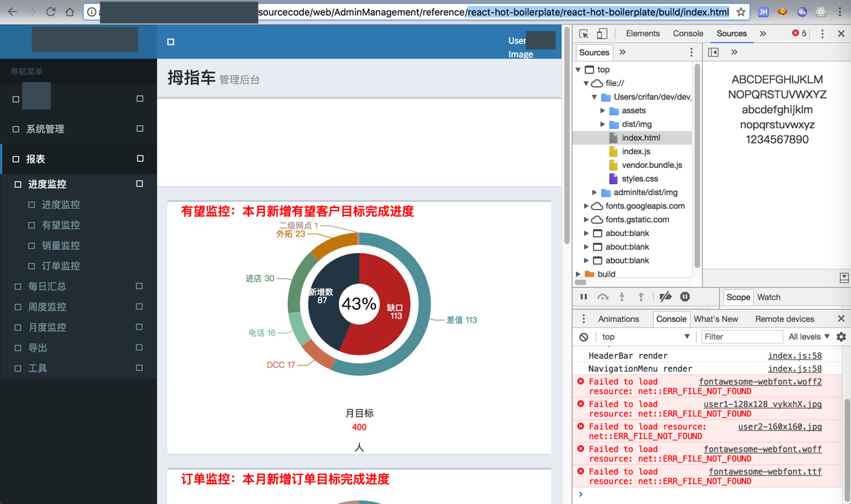851x504 pixels.
Task: Toggle deactivate breakpoints icon
Action: 665,297
